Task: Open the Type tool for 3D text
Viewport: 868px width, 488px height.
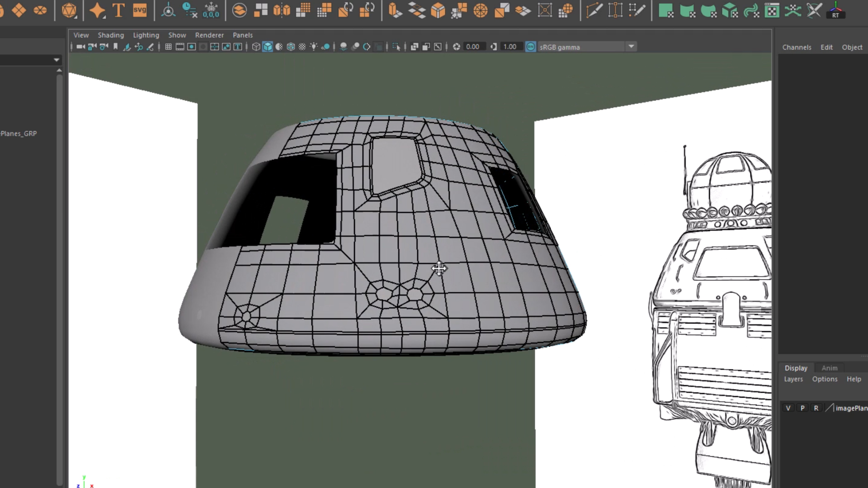Action: coord(118,10)
